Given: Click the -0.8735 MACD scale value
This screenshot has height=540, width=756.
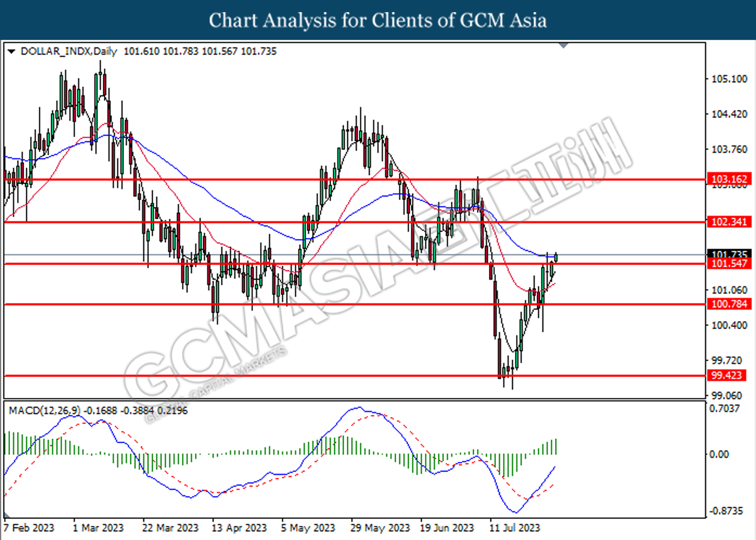Looking at the screenshot, I should pyautogui.click(x=726, y=511).
